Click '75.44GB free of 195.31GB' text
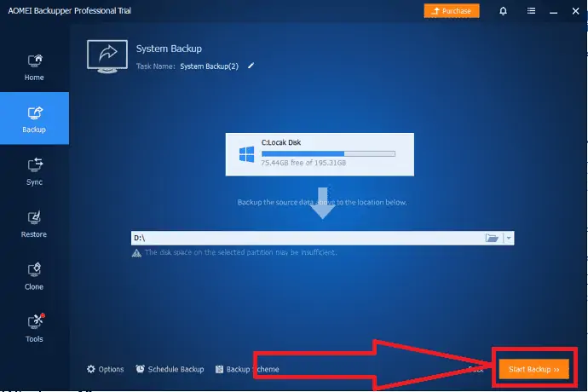Screen dimensions: 588x392 point(303,163)
